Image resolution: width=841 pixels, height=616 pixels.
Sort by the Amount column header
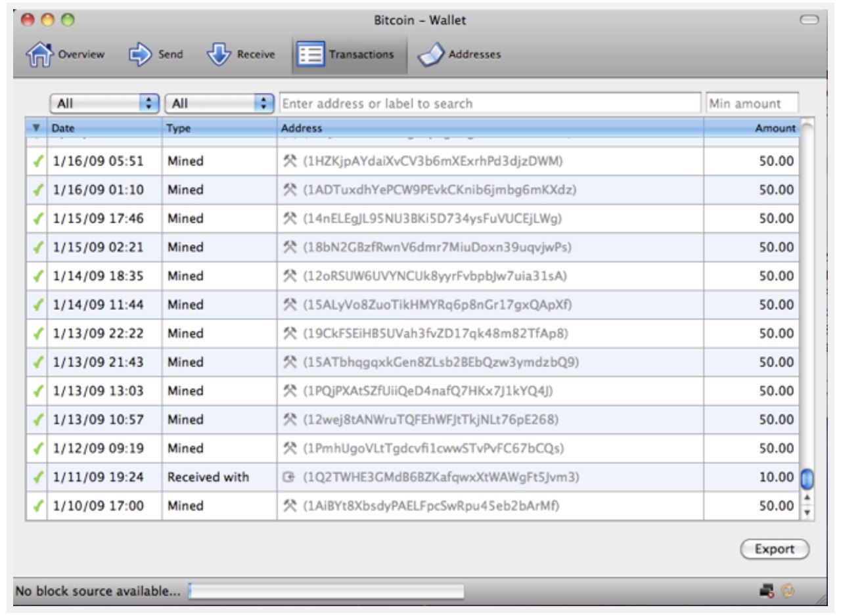(751, 128)
